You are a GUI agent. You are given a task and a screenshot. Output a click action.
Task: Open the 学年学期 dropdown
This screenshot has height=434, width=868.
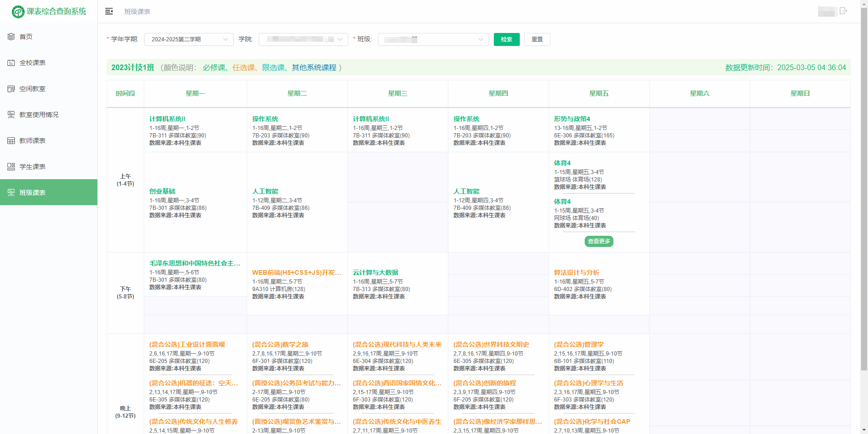(189, 39)
